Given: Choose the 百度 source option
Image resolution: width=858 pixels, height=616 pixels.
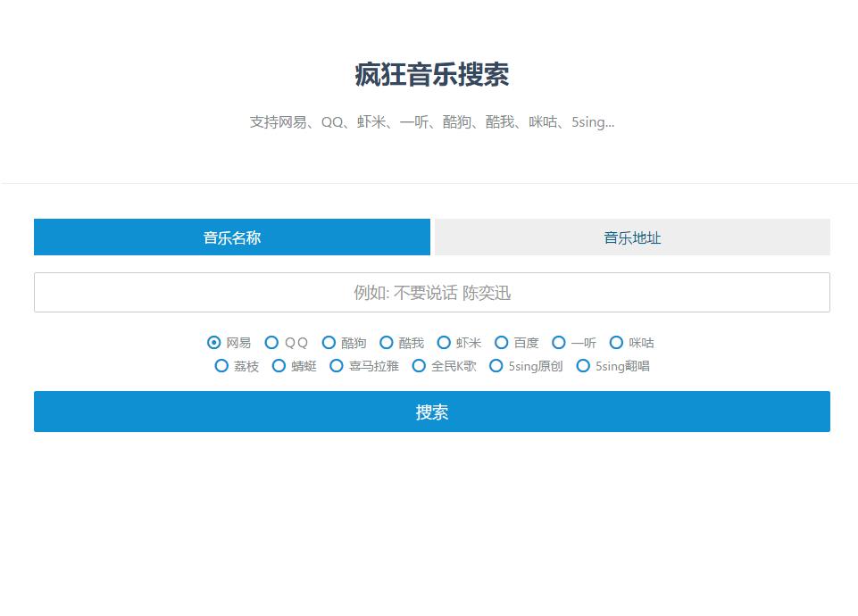Looking at the screenshot, I should 502,343.
